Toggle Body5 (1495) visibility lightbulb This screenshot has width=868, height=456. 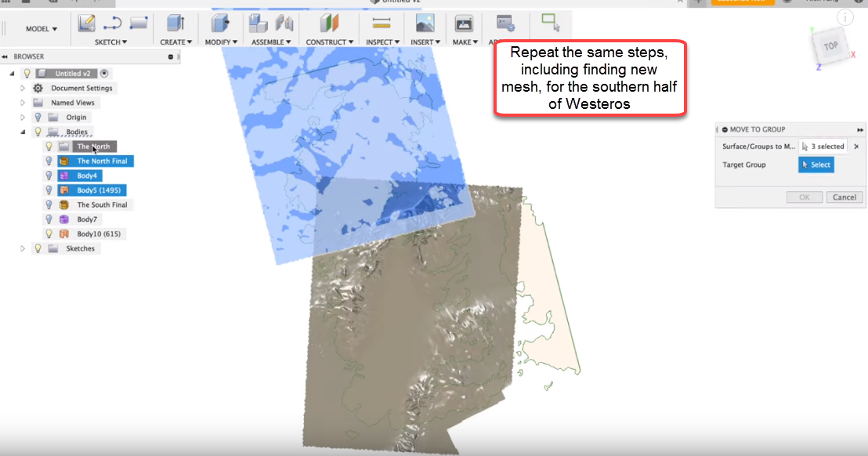click(49, 190)
